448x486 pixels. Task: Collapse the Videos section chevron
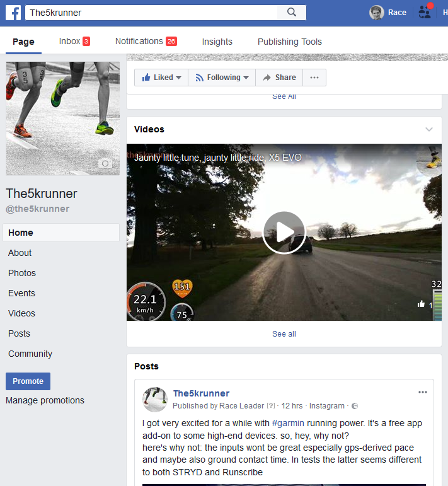[x=429, y=129]
